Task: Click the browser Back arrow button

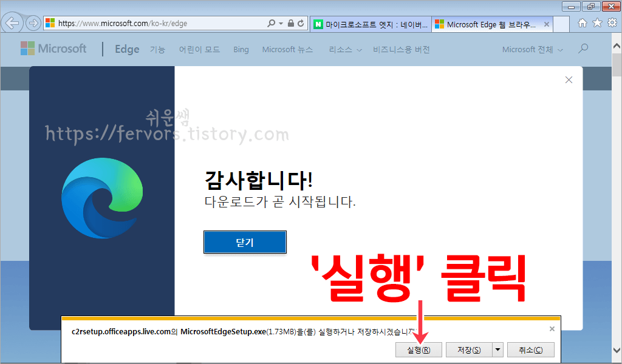Action: click(12, 23)
